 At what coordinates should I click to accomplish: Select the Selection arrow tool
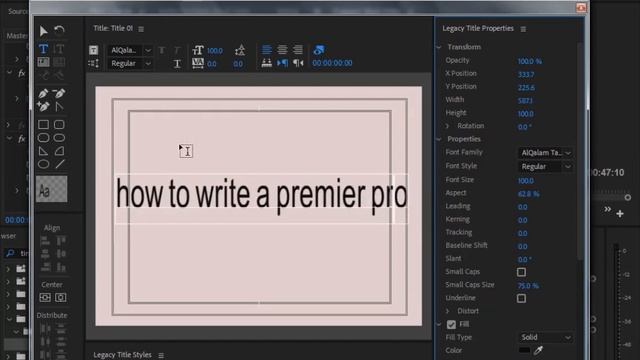(x=43, y=31)
